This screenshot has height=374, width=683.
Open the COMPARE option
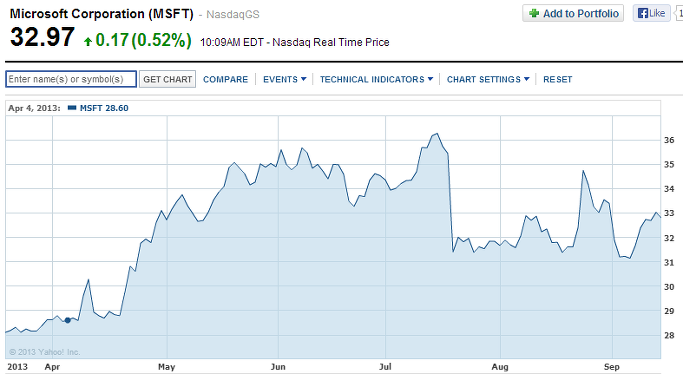pos(225,79)
